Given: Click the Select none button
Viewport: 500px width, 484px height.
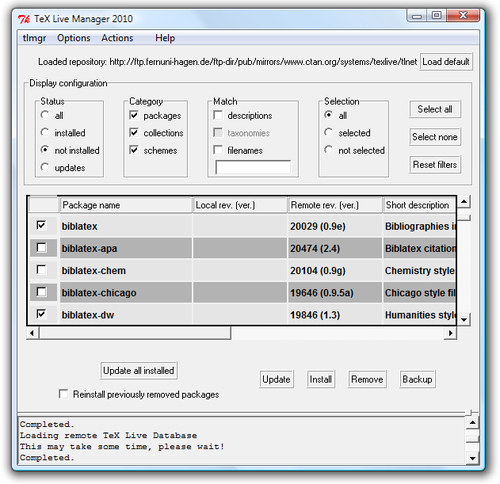Looking at the screenshot, I should pyautogui.click(x=435, y=137).
